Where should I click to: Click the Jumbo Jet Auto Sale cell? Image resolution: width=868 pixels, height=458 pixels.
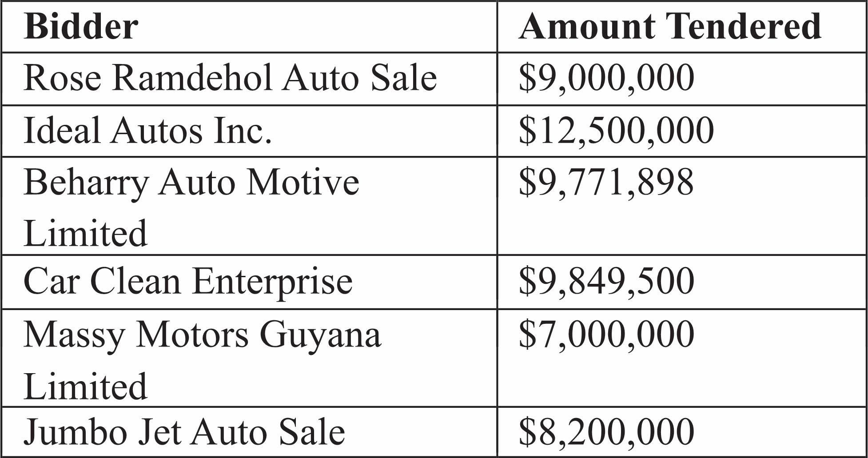pos(184,432)
